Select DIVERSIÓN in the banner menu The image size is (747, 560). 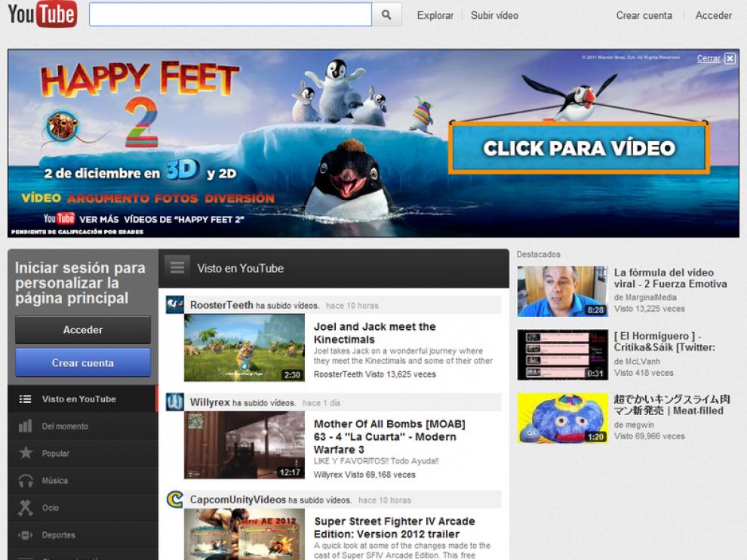point(240,198)
